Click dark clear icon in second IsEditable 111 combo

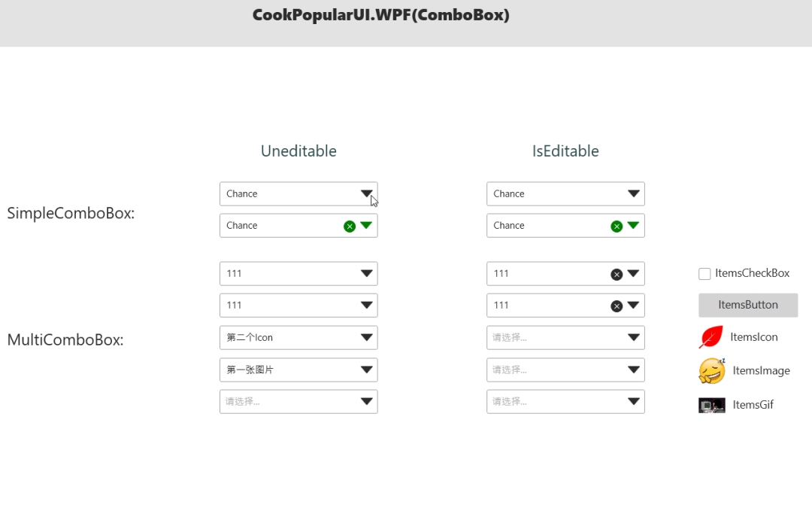tap(617, 306)
